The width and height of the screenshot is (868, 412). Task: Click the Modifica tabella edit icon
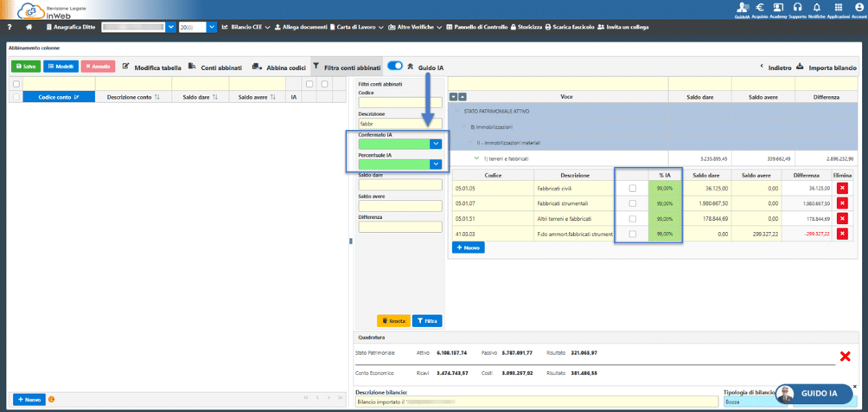[x=125, y=66]
